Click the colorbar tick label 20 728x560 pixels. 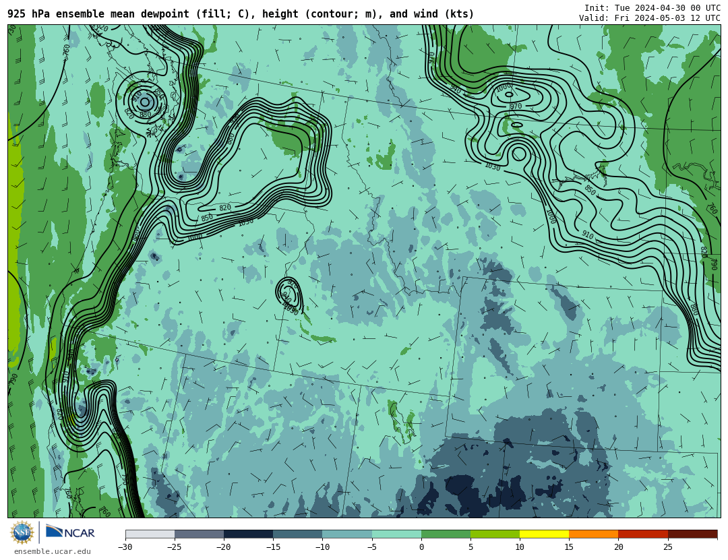(618, 547)
